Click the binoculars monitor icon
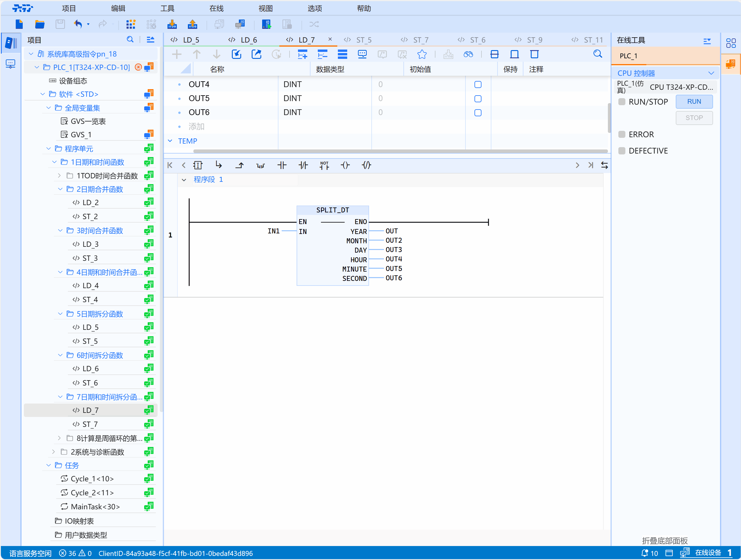 [468, 54]
